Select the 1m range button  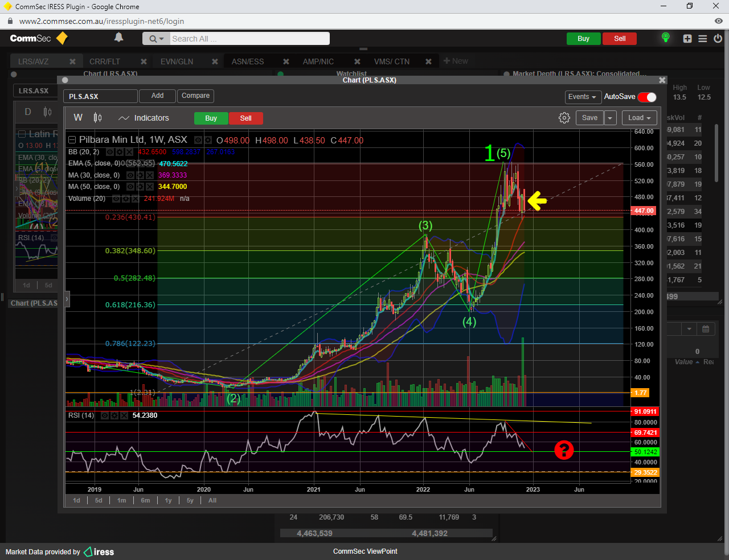[122, 500]
